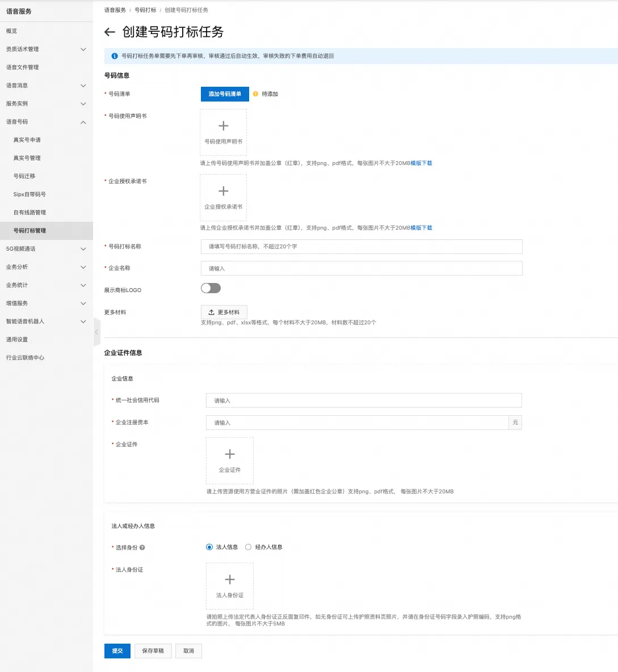Click the 更多材料 upload button
This screenshot has height=672, width=618.
(x=224, y=312)
